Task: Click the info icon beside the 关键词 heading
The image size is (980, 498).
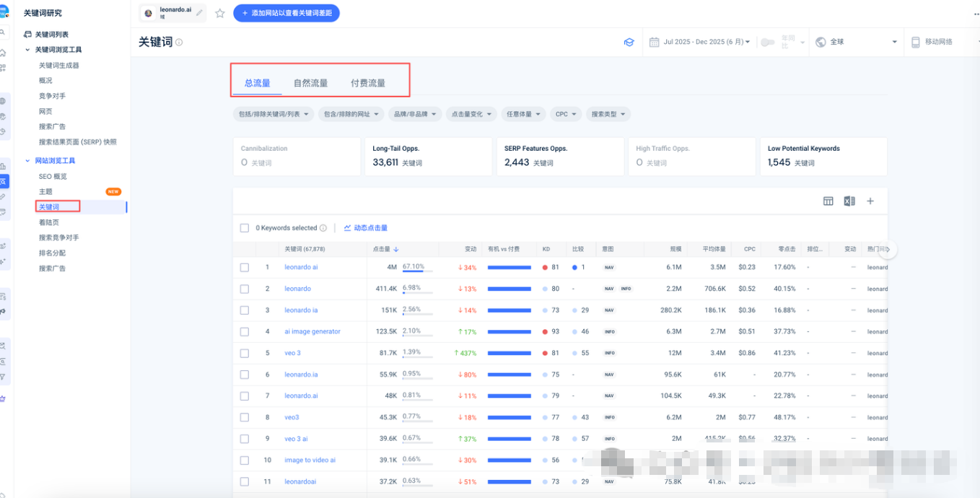Action: pos(179,43)
